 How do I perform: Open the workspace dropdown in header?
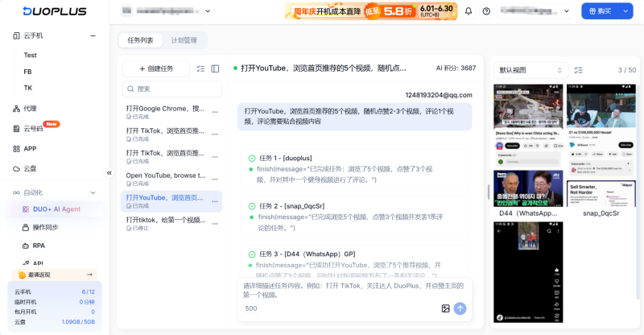click(208, 11)
